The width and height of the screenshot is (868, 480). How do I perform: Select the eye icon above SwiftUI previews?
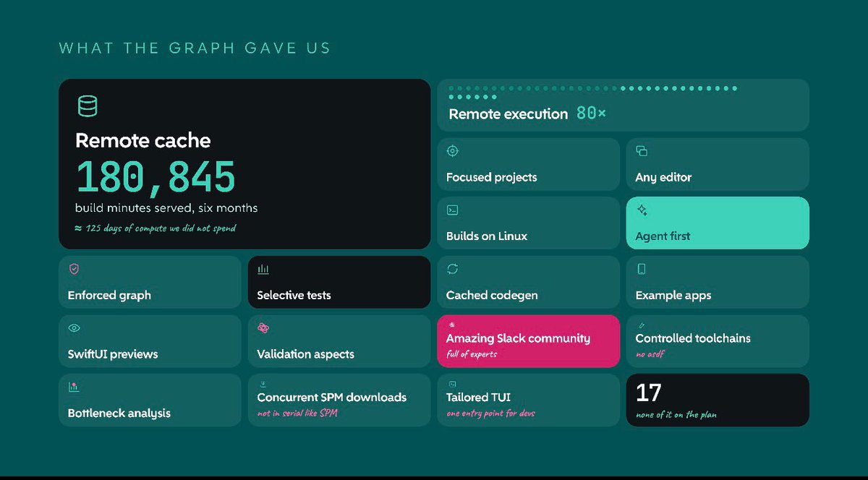(74, 328)
